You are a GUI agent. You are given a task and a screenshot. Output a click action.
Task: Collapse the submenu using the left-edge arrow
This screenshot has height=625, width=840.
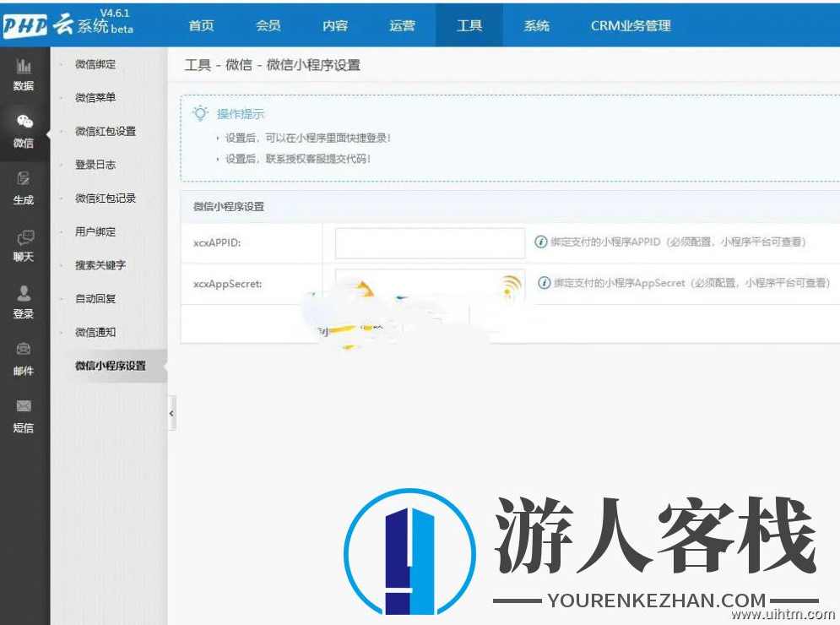[x=172, y=414]
